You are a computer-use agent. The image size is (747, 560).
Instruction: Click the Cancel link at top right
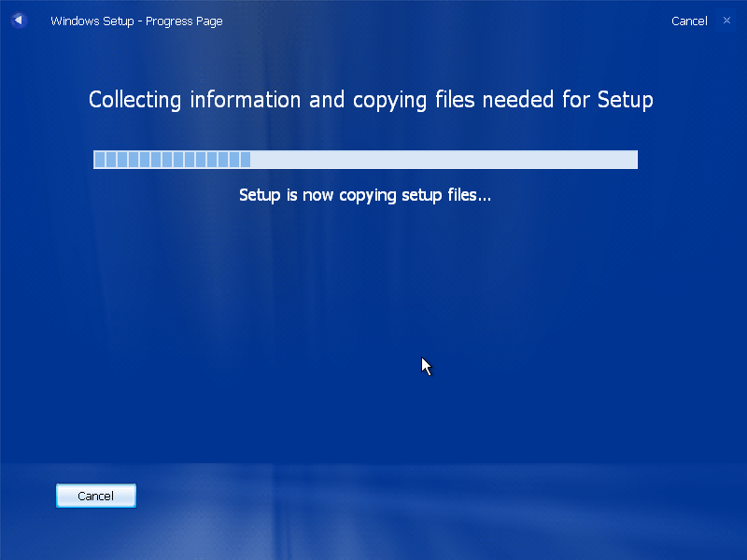pyautogui.click(x=689, y=21)
